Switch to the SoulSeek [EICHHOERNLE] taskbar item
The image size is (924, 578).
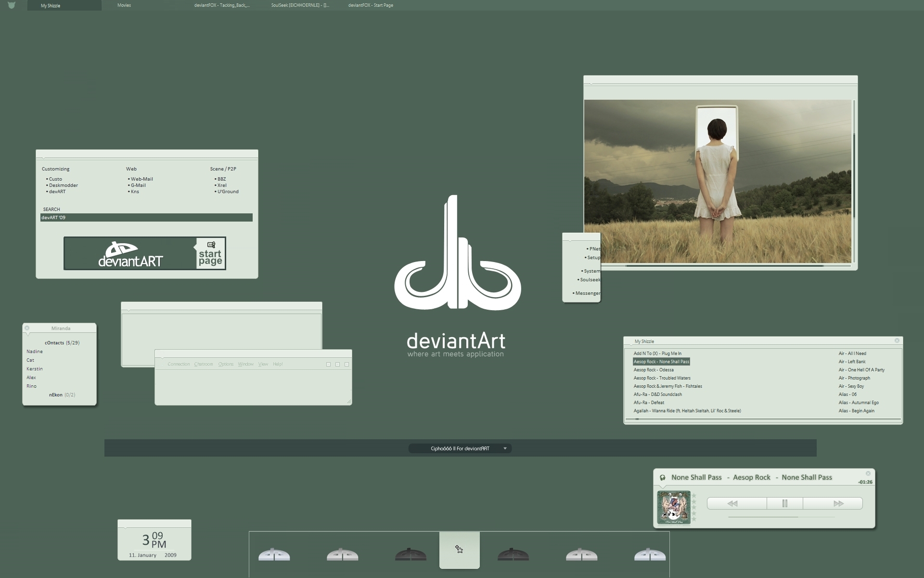300,5
